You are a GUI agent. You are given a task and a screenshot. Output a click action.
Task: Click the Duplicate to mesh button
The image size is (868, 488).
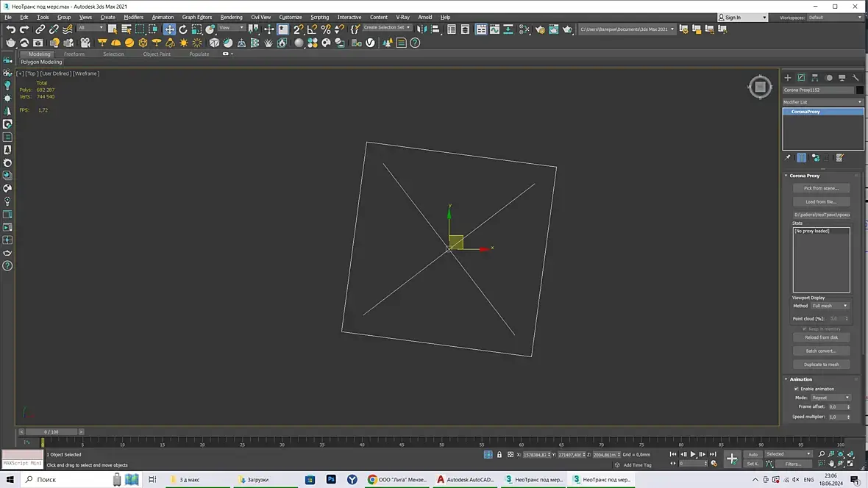pyautogui.click(x=821, y=365)
